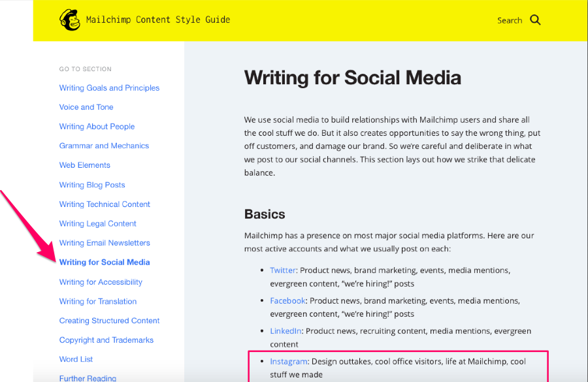This screenshot has height=382, width=588.
Task: Go to Writing for Translation
Action: [98, 301]
